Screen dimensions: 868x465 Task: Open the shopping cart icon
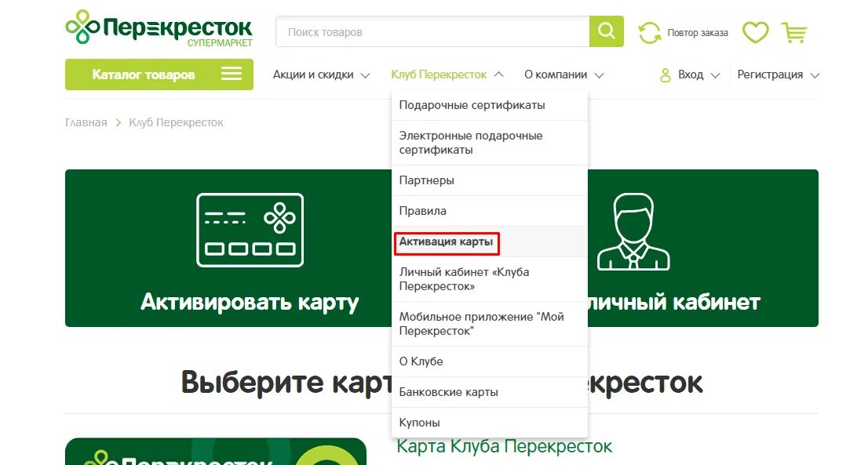tap(794, 32)
